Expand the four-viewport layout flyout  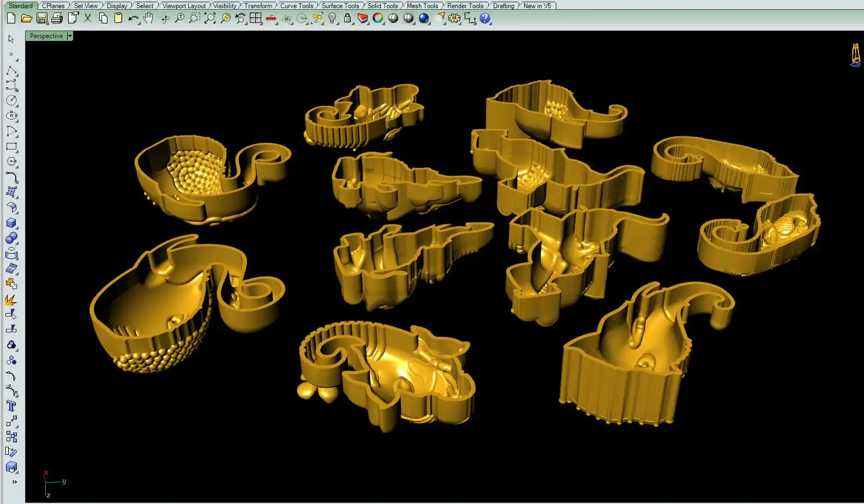click(x=255, y=19)
